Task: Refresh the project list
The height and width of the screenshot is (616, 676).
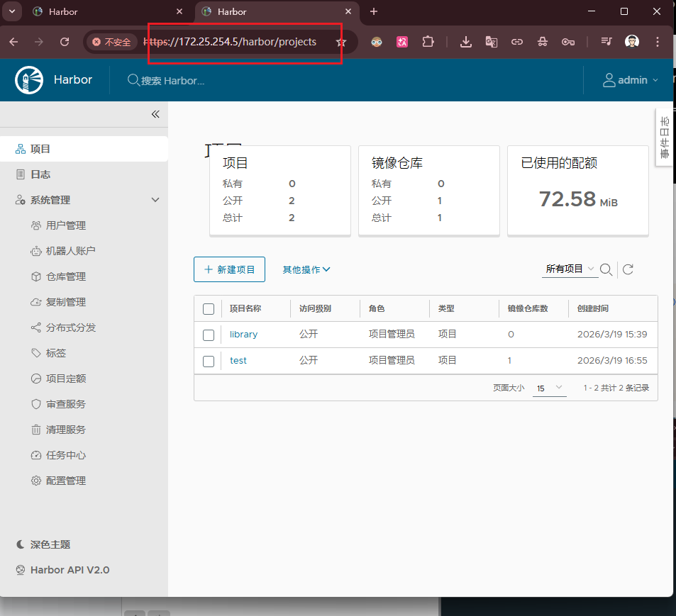Action: tap(628, 269)
